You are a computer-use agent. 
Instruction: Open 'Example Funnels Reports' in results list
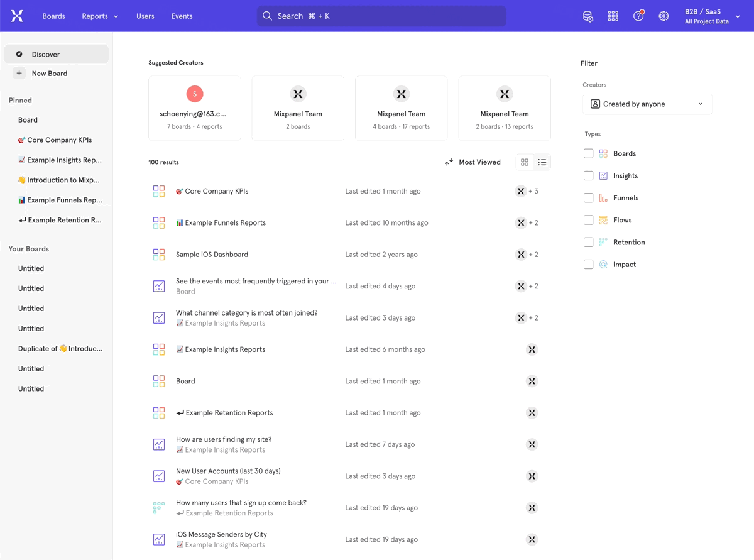[x=221, y=222]
